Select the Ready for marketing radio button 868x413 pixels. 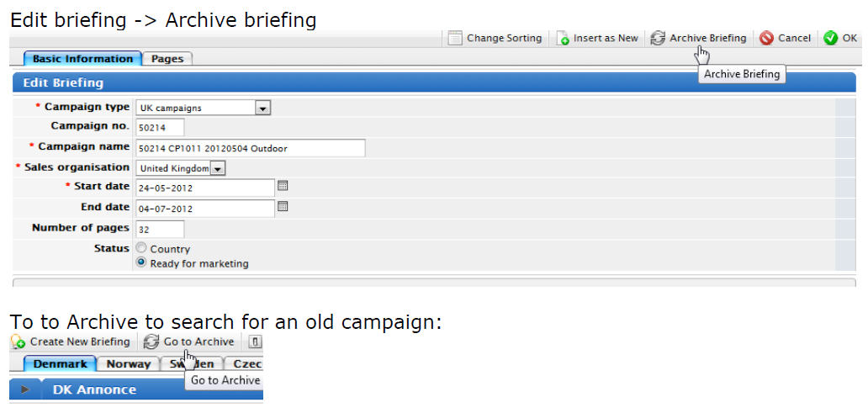click(141, 263)
